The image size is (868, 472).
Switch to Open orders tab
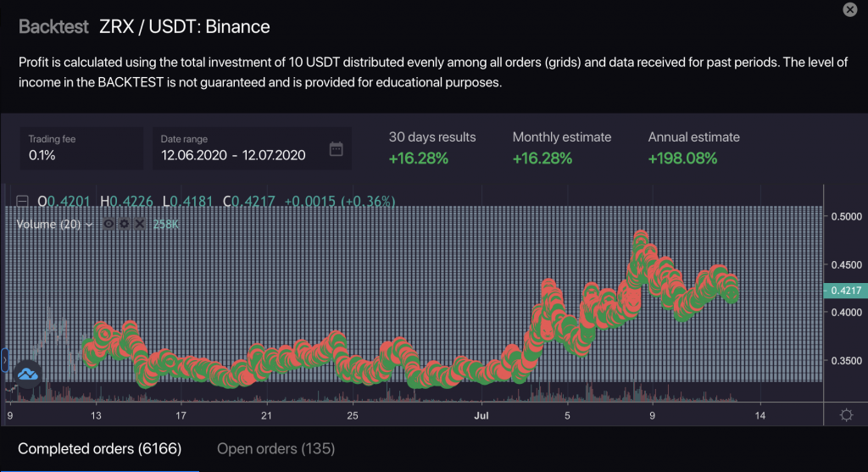275,448
